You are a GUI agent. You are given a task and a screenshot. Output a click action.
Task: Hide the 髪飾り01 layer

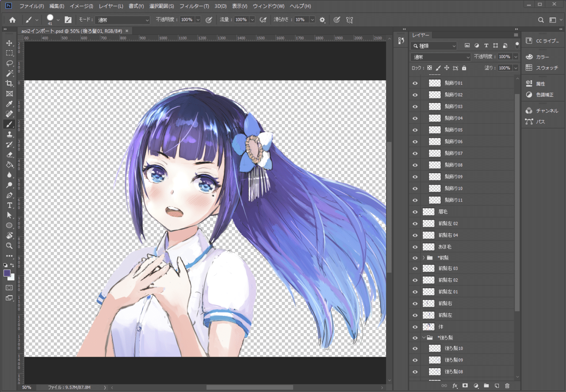(x=415, y=83)
